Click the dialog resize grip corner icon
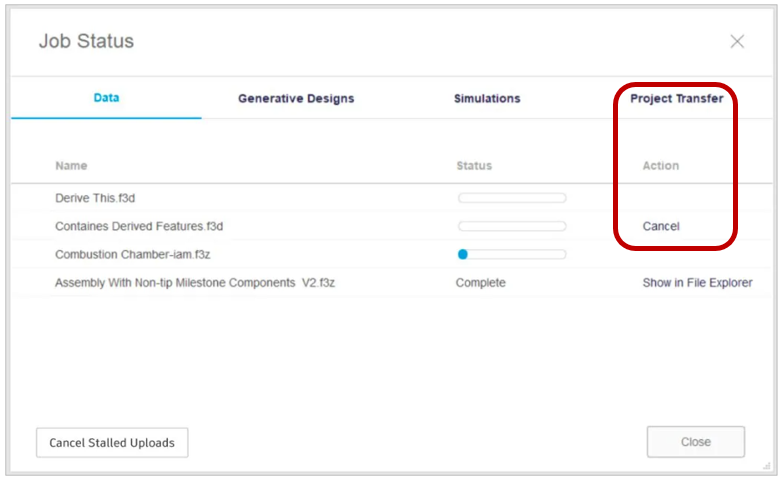Image resolution: width=779 pixels, height=477 pixels. (767, 466)
